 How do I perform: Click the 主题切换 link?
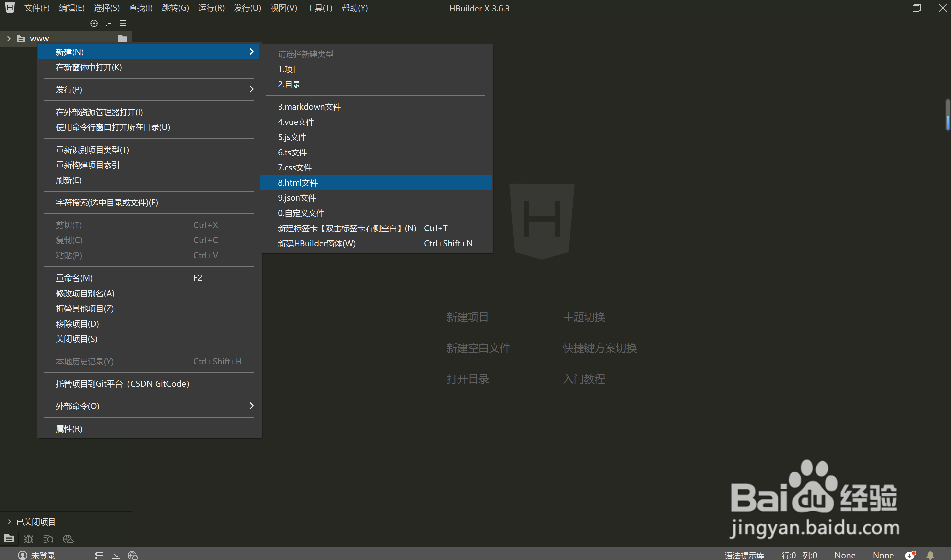pyautogui.click(x=584, y=317)
